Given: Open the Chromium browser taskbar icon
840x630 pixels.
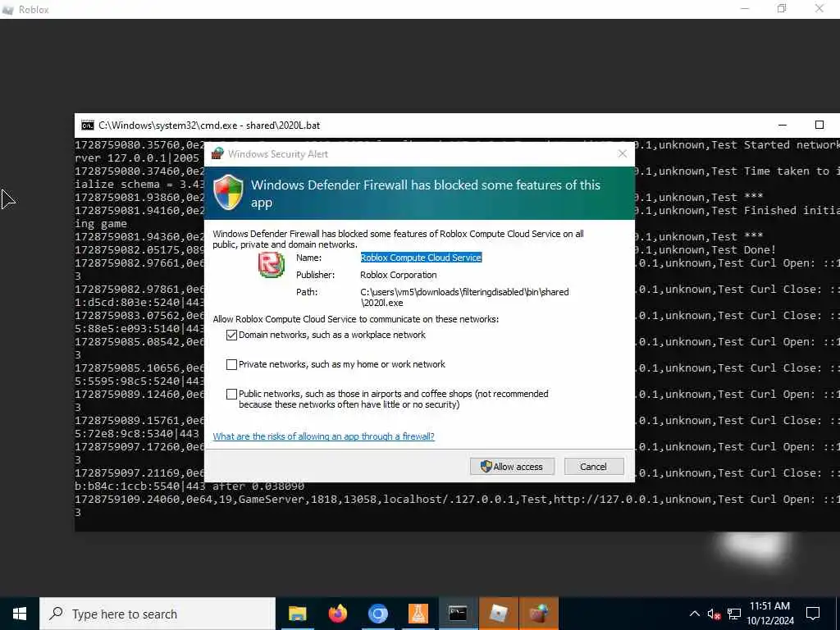Looking at the screenshot, I should (x=377, y=614).
